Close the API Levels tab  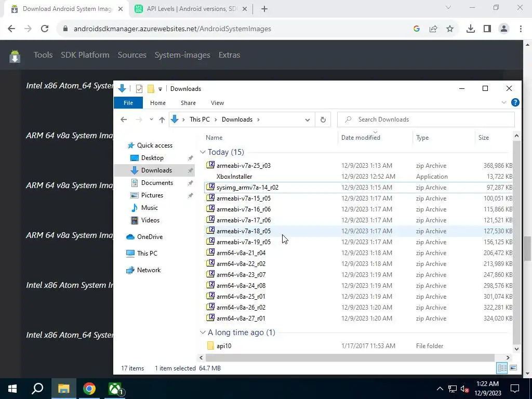tap(245, 9)
